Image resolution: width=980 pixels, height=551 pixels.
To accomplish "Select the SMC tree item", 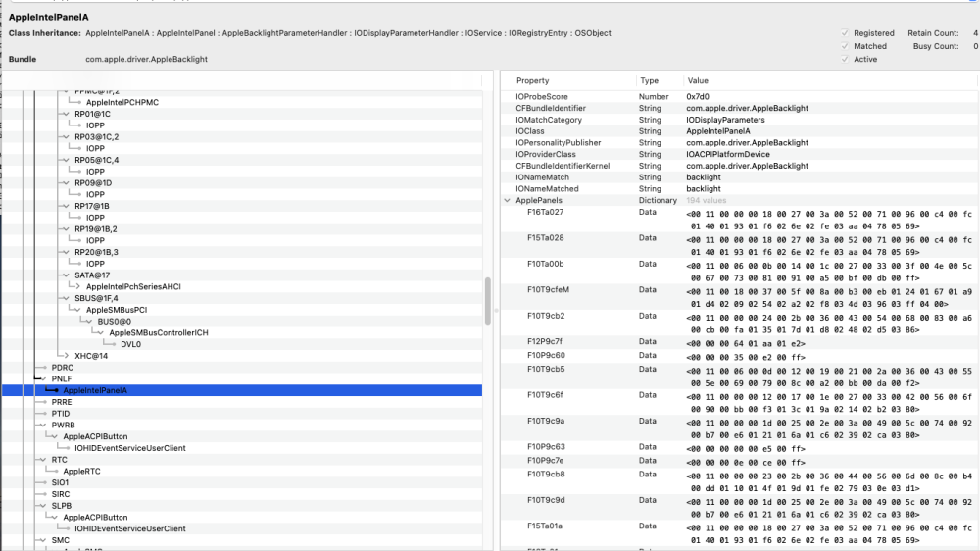I will [60, 540].
